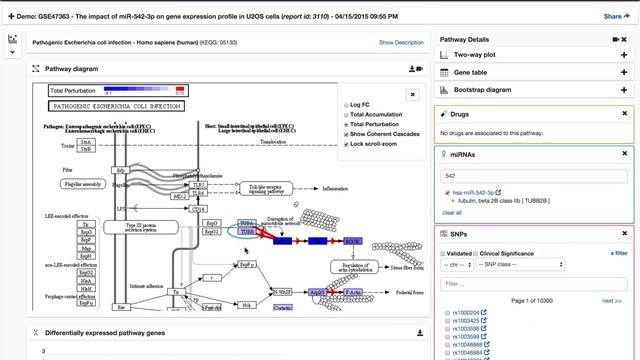Close the miRNAs panel
The image size is (640, 360).
pos(624,153)
